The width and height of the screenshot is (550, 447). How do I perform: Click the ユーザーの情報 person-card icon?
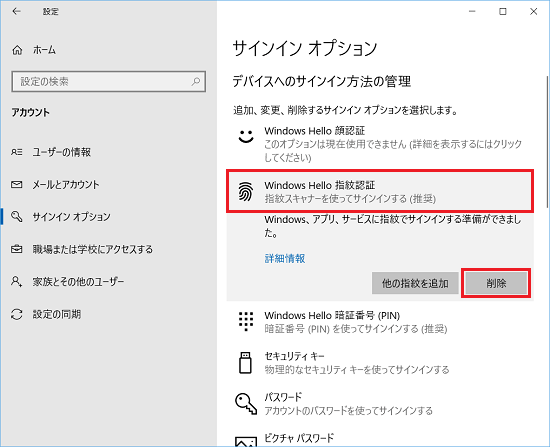tap(16, 152)
